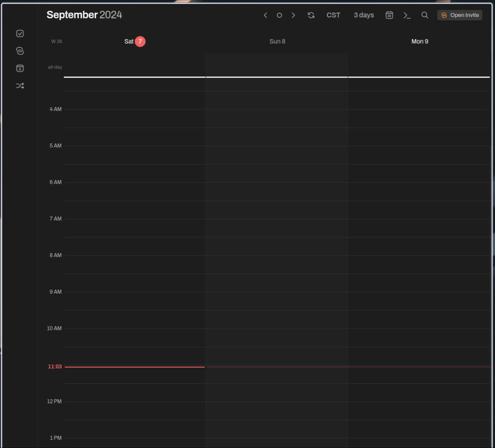Screen dimensions: 495x448
Task: Open the search magnifier icon
Action: [x=424, y=15]
